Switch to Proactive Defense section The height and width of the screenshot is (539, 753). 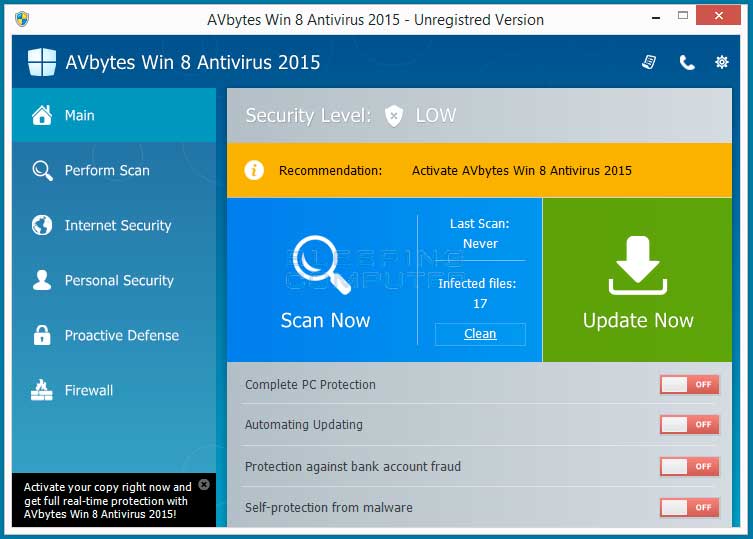point(121,335)
